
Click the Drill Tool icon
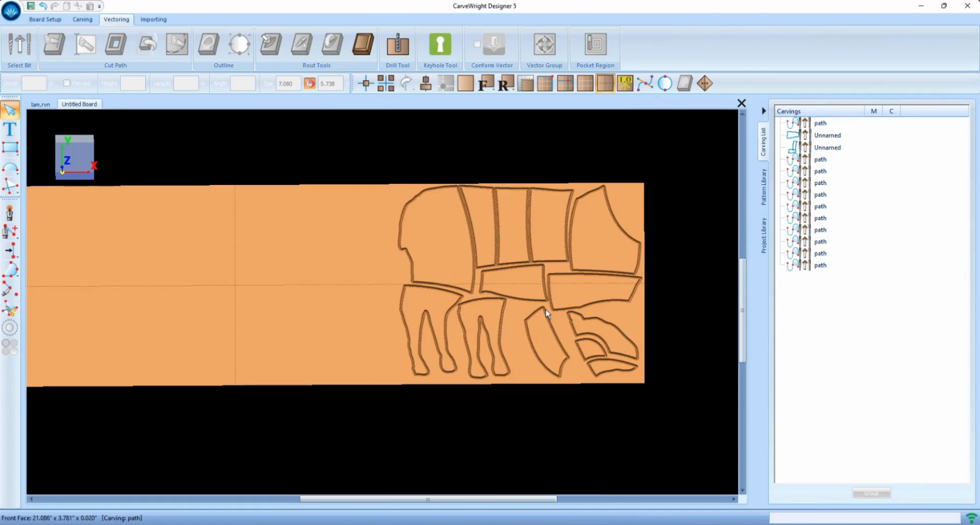[x=398, y=45]
